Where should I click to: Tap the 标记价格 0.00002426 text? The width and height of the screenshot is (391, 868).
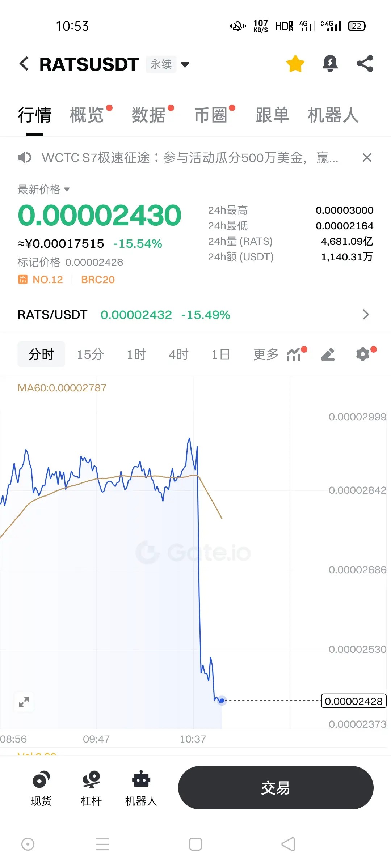70,262
